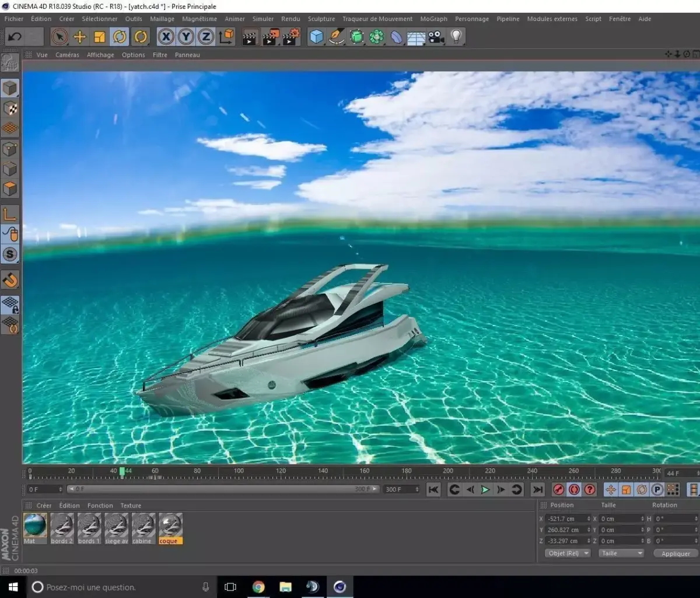Toggle position keyframe recording in timeline bar
Image resolution: width=700 pixels, height=598 pixels.
(611, 489)
